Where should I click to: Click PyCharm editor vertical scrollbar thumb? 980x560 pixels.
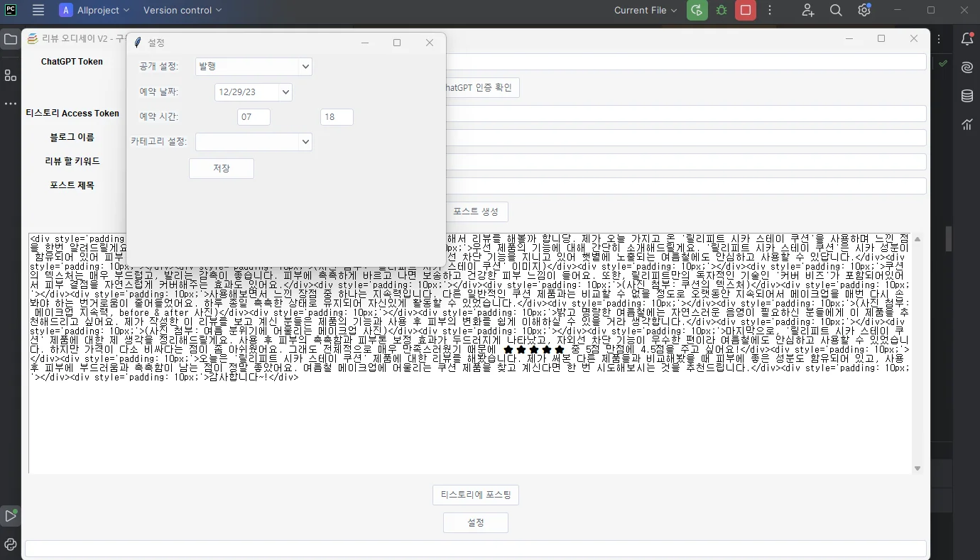click(948, 238)
